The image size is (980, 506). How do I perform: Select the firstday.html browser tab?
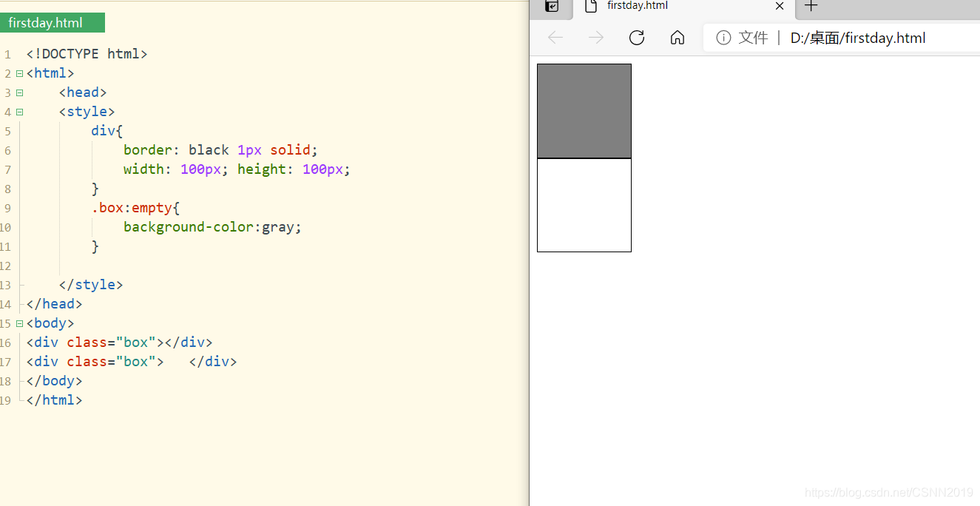click(x=684, y=8)
